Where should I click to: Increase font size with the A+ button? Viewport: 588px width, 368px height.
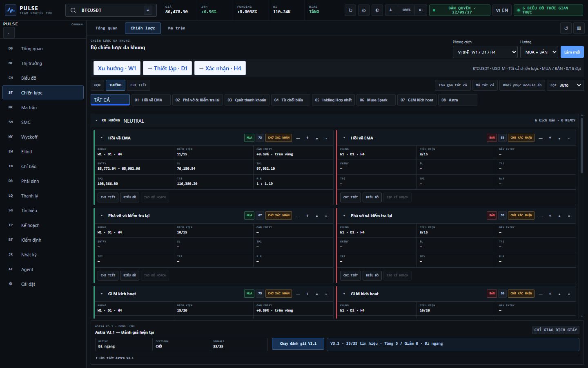coord(421,10)
